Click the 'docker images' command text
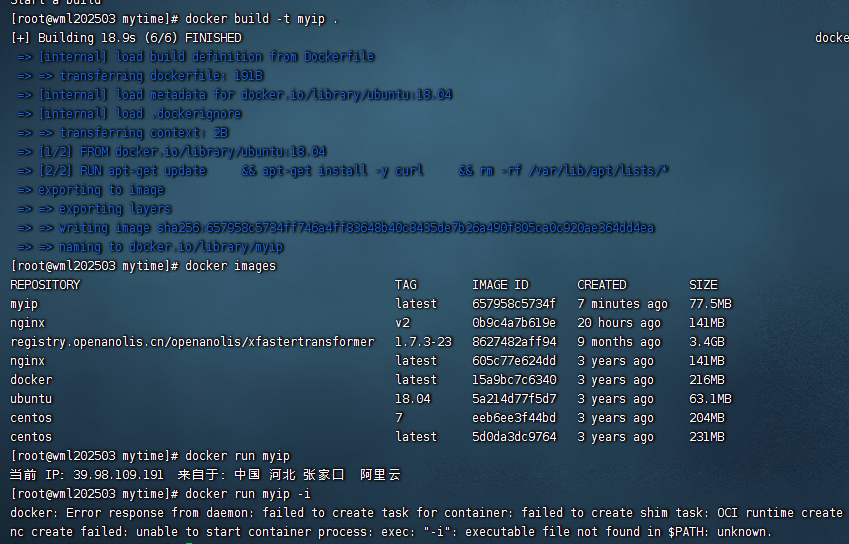Viewport: 849px width, 544px height. click(231, 266)
